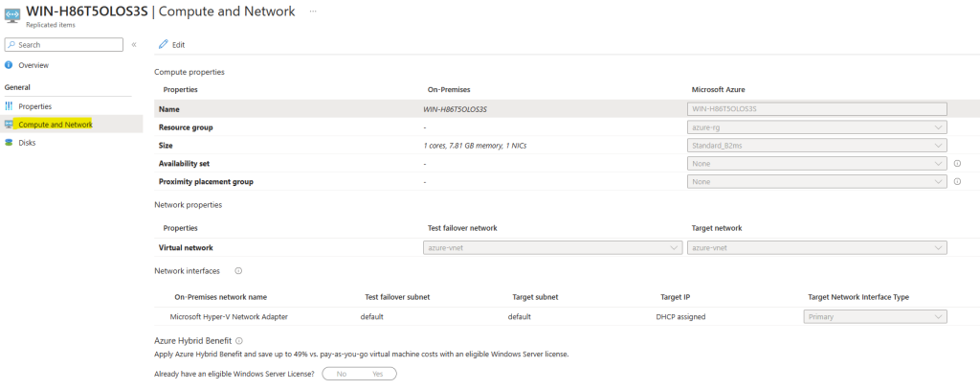Click the Edit button in the toolbar
The width and height of the screenshot is (980, 390).
click(172, 44)
